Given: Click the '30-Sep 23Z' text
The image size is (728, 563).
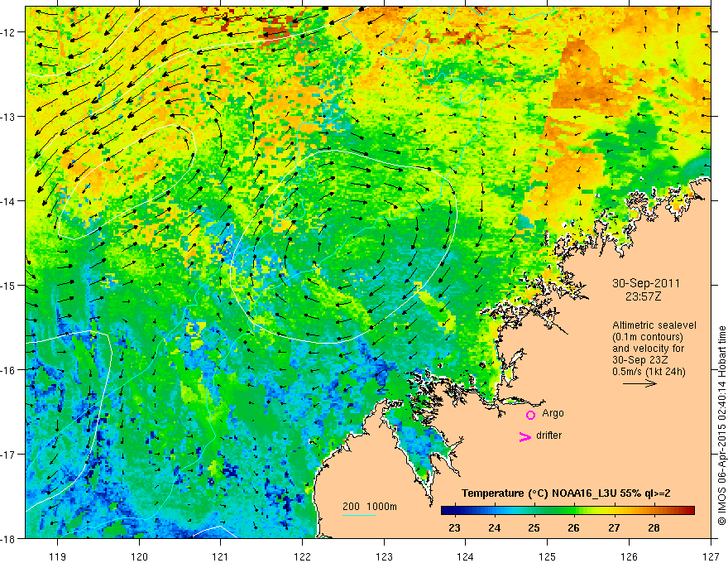Looking at the screenshot, I should (x=640, y=360).
